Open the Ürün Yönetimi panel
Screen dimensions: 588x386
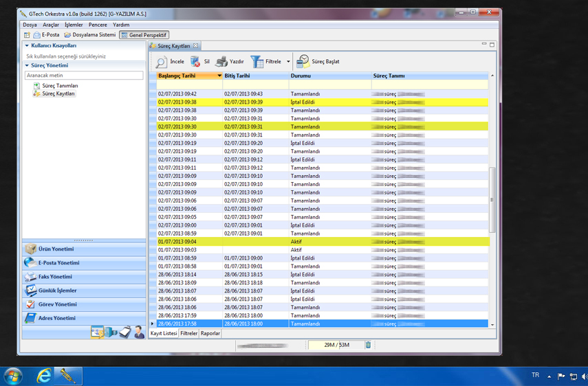click(x=84, y=249)
